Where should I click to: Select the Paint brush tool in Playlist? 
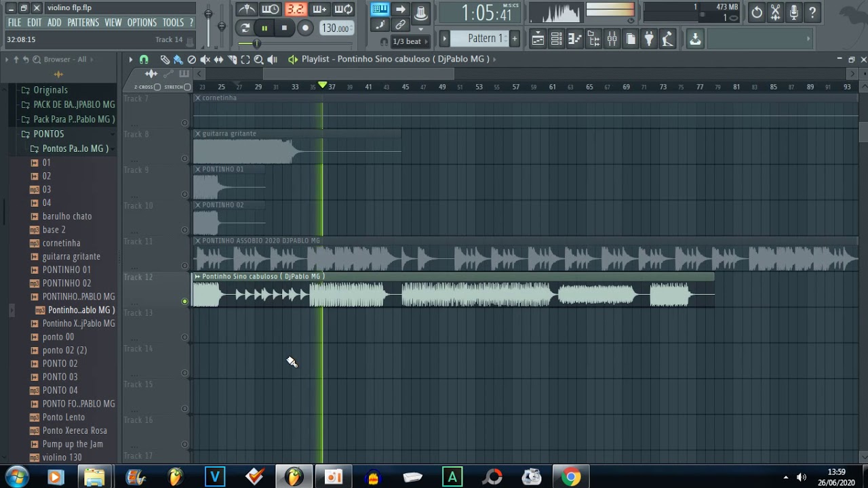(178, 60)
